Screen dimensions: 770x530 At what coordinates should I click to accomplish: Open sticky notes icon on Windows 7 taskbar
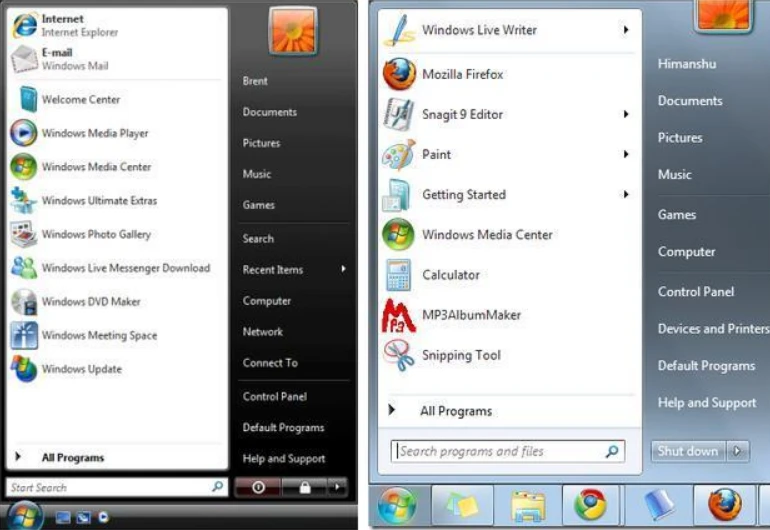462,505
